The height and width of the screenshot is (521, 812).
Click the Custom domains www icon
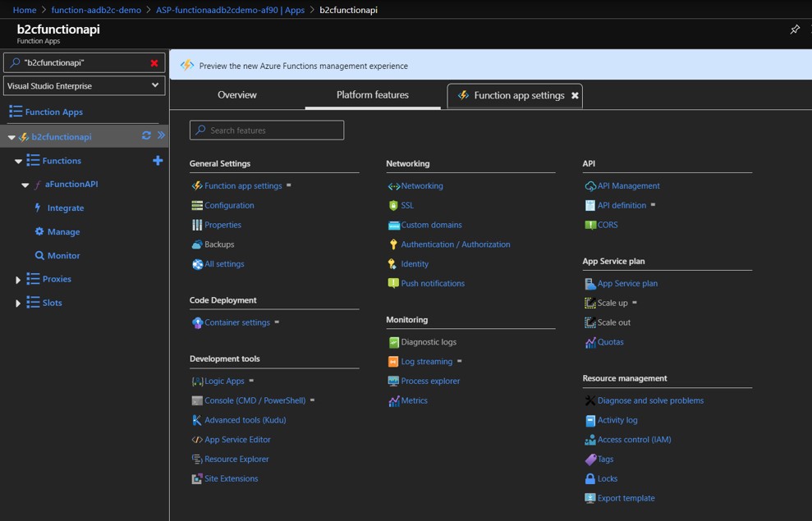(393, 226)
